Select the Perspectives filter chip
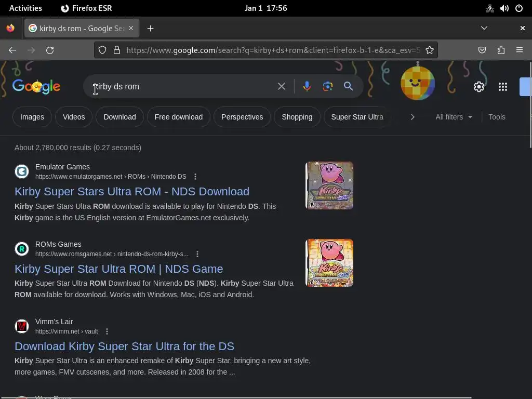The height and width of the screenshot is (399, 532). [x=242, y=117]
